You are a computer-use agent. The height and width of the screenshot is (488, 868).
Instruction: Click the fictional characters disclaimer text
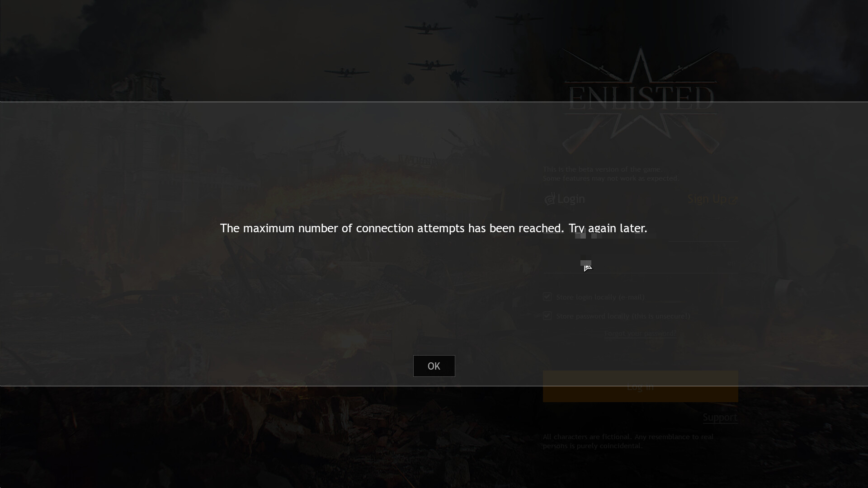click(x=628, y=441)
